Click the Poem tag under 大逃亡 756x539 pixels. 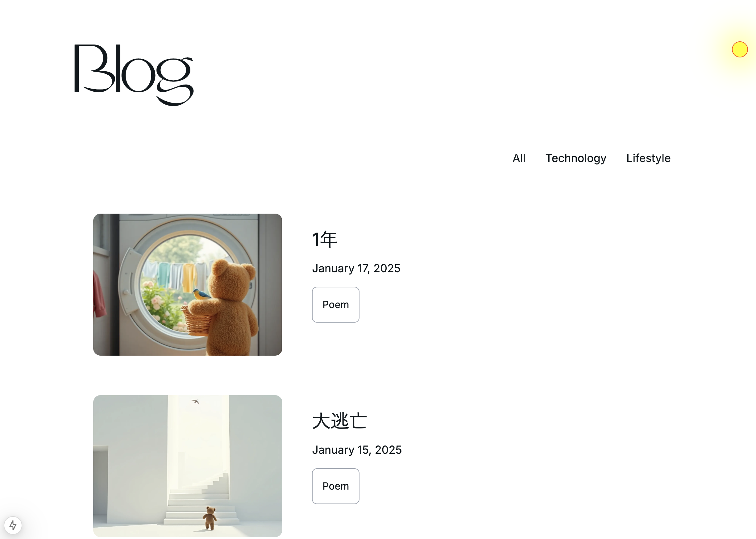pos(335,486)
